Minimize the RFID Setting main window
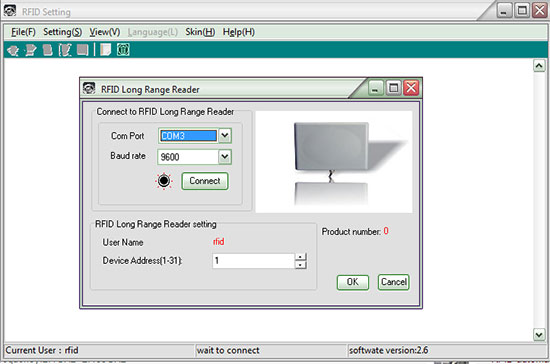The image size is (550, 364). 504,10
